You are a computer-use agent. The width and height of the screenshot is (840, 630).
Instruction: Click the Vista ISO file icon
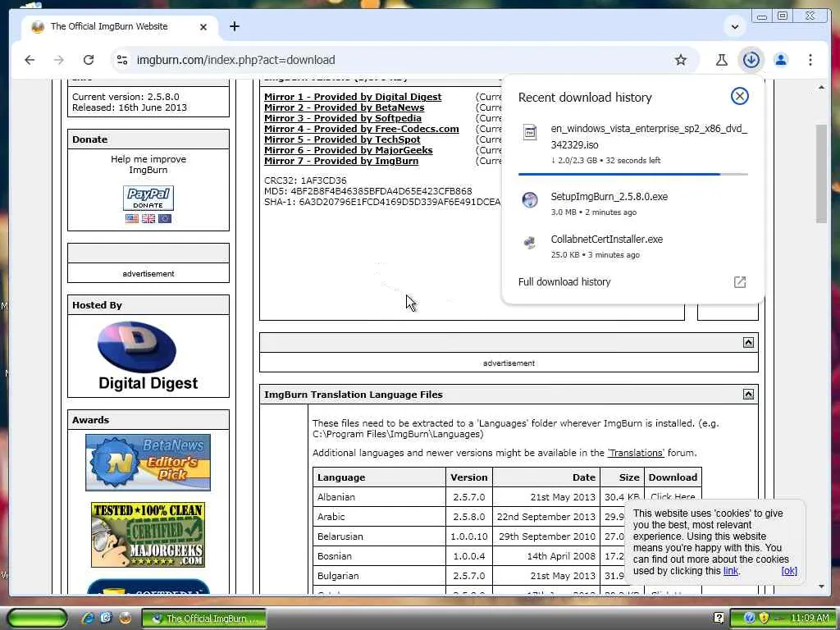(530, 132)
